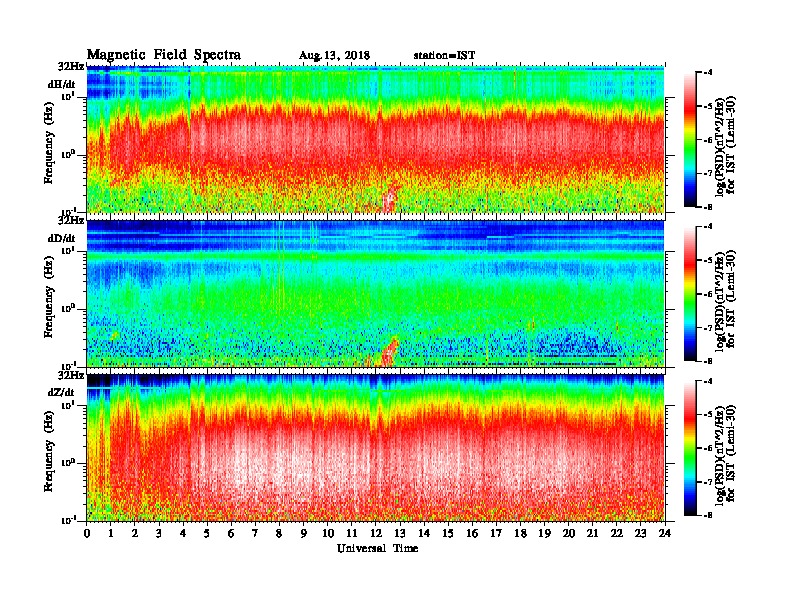
Task: Click "Frequency (Hz)" label of dH/dt panel
Action: [49, 143]
